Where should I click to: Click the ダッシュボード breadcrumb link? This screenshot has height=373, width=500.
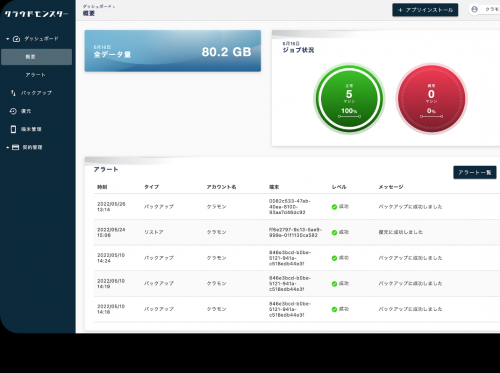(97, 6)
